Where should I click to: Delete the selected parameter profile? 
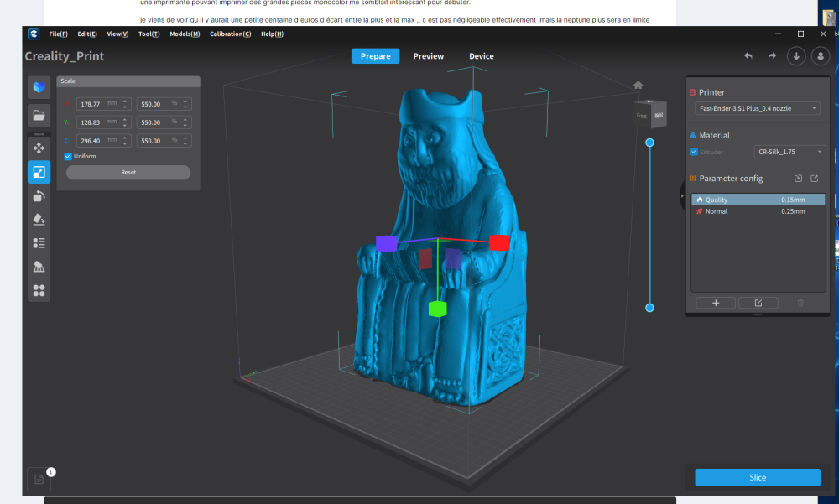[x=800, y=303]
